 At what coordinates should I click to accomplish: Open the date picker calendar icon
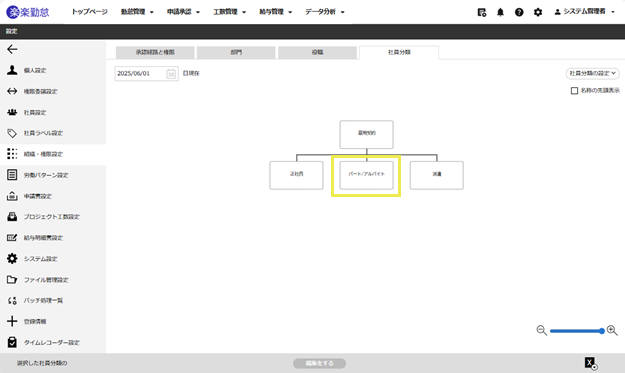pyautogui.click(x=171, y=74)
